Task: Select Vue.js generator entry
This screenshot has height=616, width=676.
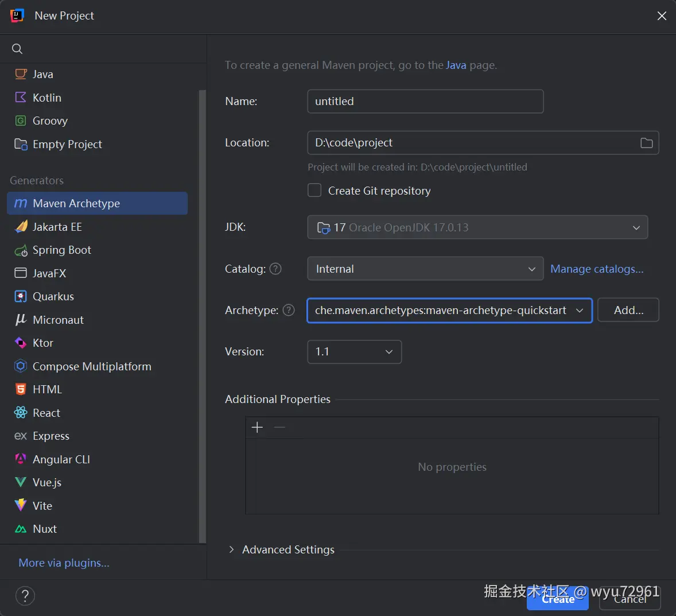Action: tap(98, 482)
